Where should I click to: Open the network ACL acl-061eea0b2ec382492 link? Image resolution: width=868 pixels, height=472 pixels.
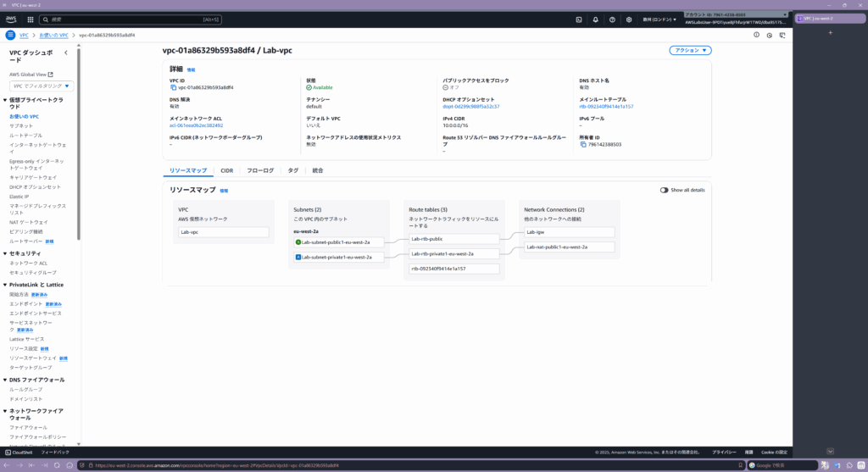(197, 125)
